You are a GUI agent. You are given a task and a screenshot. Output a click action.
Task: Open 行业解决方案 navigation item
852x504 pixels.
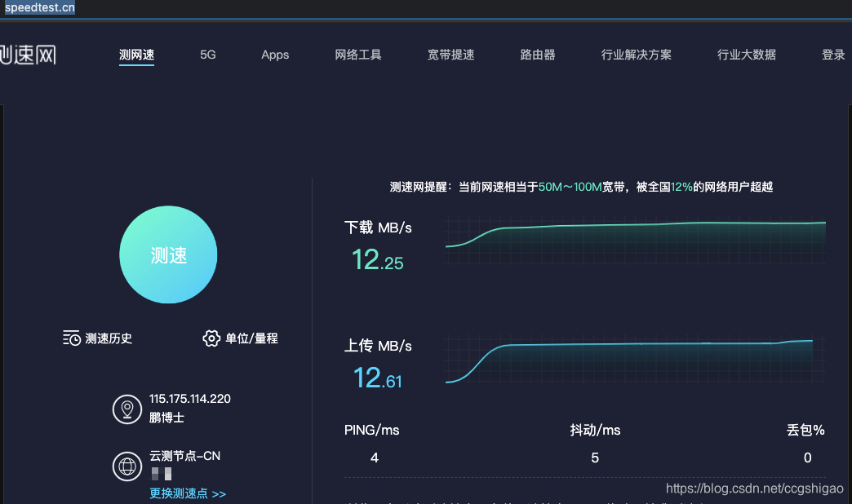point(637,55)
